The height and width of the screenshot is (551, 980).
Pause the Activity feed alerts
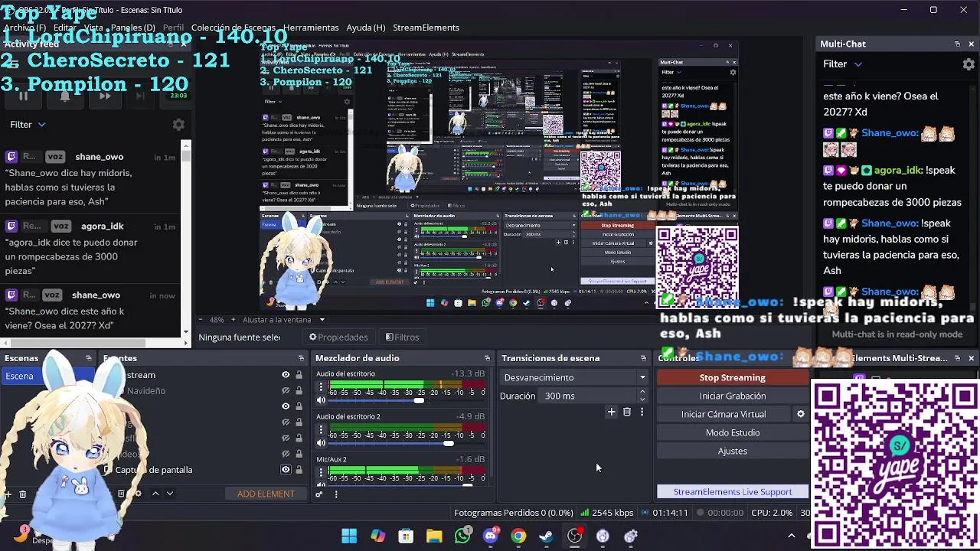coord(23,96)
